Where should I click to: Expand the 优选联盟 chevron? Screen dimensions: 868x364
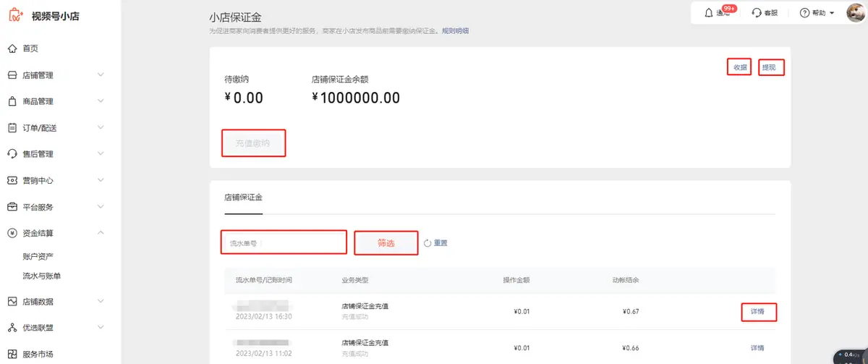[101, 328]
